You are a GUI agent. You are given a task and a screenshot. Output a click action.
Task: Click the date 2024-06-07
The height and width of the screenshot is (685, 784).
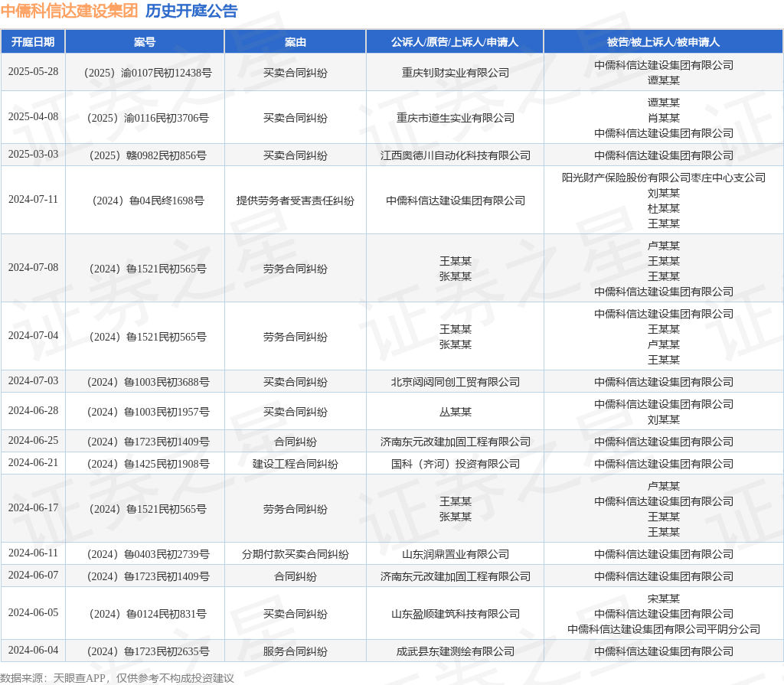(33, 575)
